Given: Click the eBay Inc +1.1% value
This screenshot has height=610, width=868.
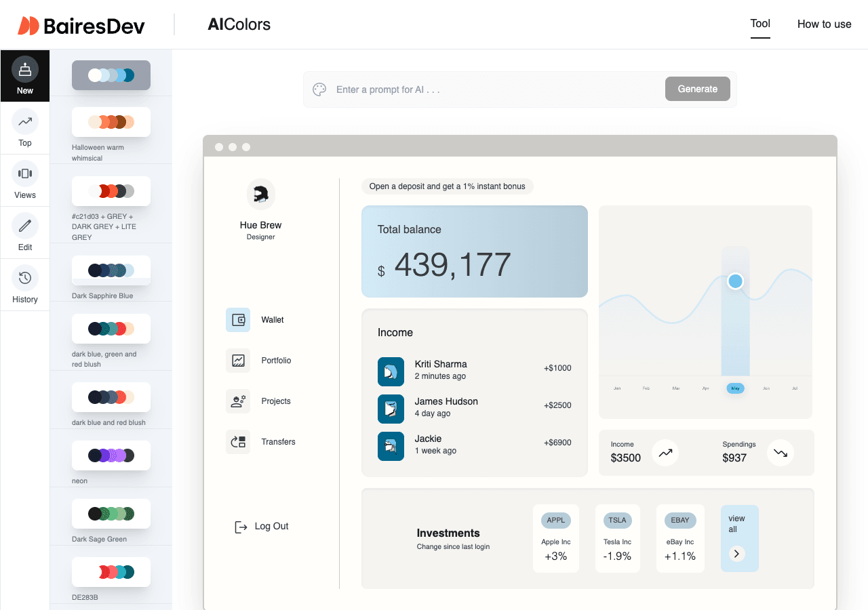Looking at the screenshot, I should coord(680,556).
